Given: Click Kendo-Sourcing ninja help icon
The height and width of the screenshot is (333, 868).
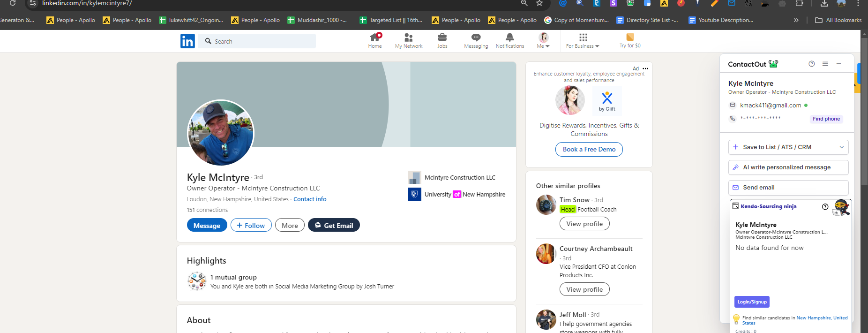Looking at the screenshot, I should [x=825, y=206].
